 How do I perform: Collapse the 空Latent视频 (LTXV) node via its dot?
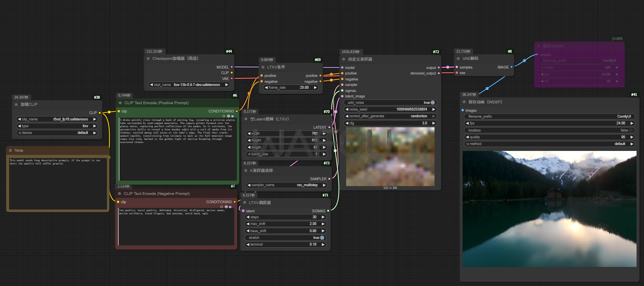[x=246, y=119]
